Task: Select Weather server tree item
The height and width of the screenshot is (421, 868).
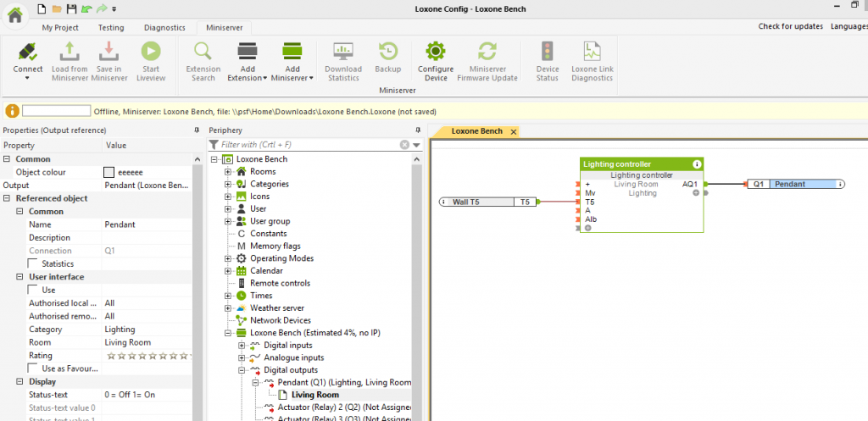Action: pos(277,307)
